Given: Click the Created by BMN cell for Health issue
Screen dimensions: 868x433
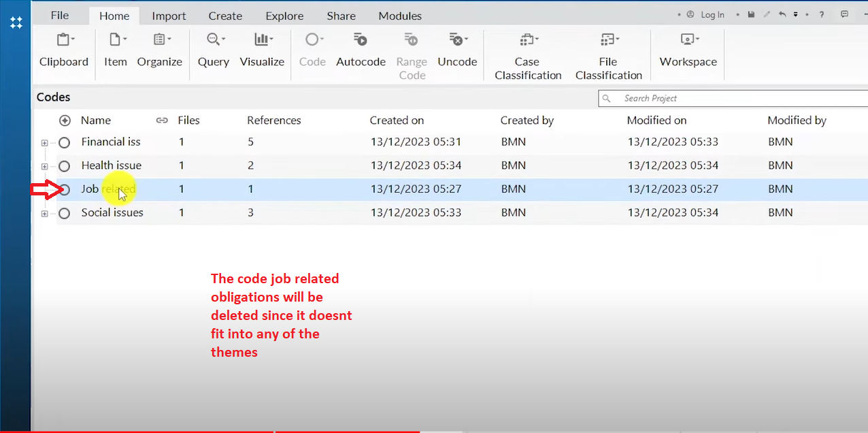Looking at the screenshot, I should tap(514, 165).
